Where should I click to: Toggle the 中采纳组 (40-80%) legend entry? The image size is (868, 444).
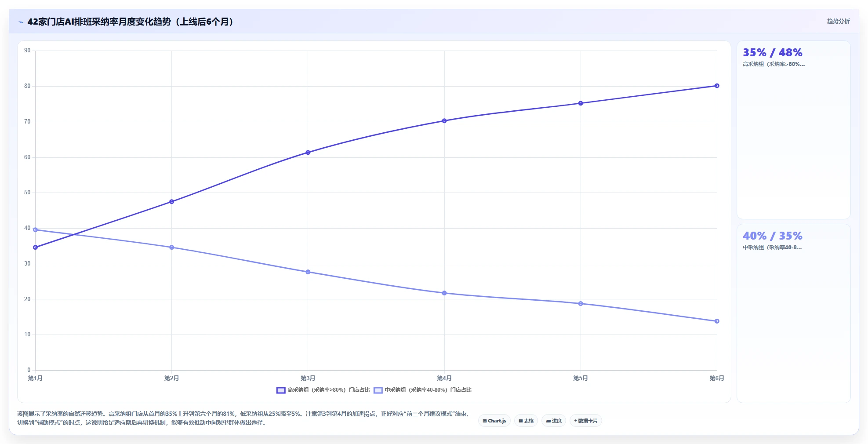422,390
